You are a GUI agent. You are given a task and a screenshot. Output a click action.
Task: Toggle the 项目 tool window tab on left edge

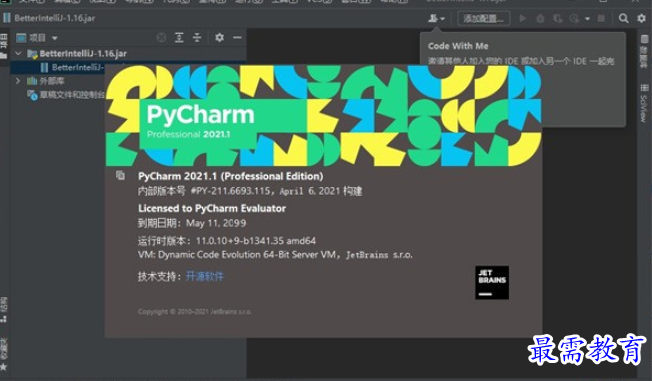4,46
